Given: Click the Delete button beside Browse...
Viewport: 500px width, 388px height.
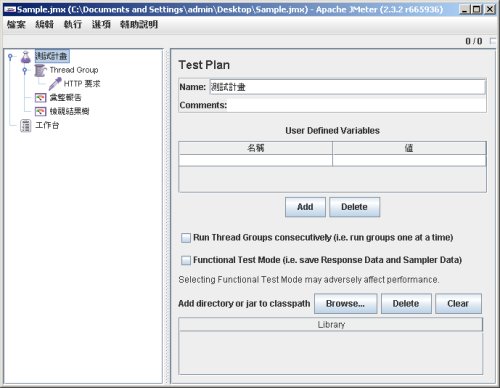Looking at the screenshot, I should [x=406, y=304].
